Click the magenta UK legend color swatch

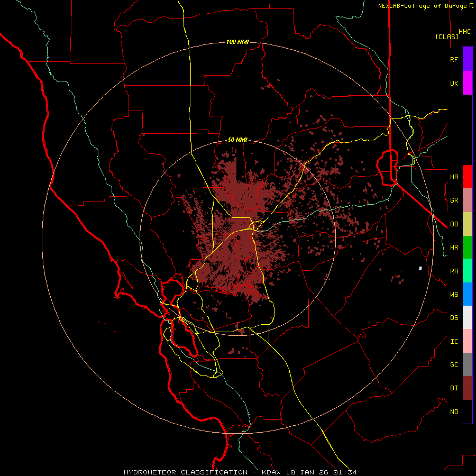pos(467,83)
